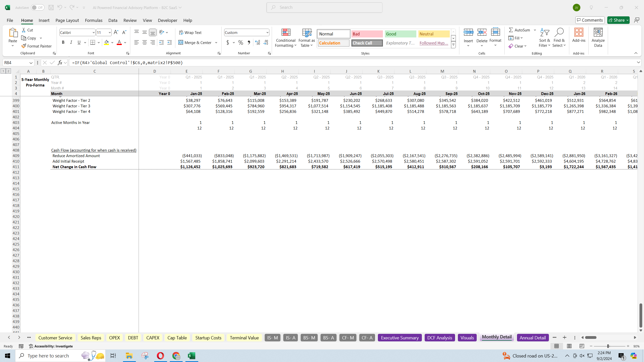Go to the Annual Detail sheet tab
Viewport: 644px width, 362px height.
533,338
